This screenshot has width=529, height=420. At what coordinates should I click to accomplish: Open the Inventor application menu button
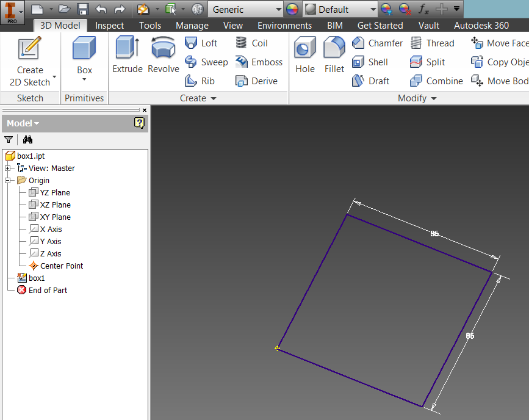pos(12,12)
